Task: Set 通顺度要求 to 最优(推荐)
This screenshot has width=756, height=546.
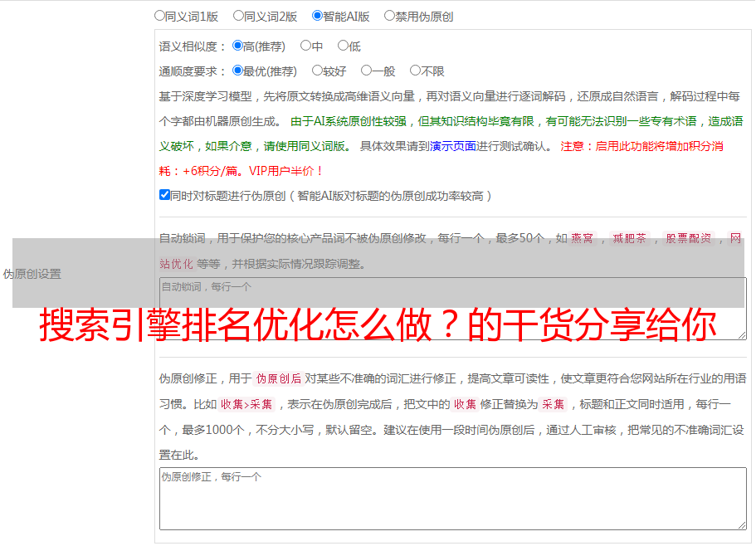Action: [x=237, y=71]
